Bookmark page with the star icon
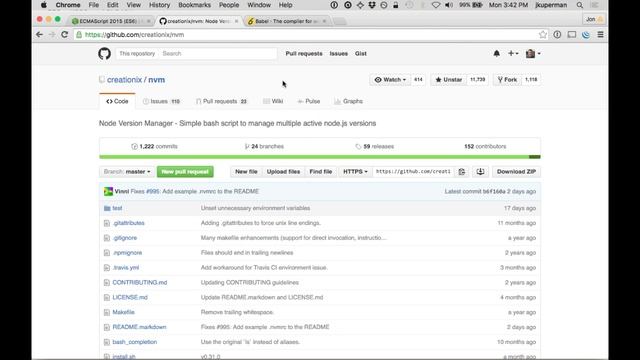Image resolution: width=640 pixels, height=360 pixels. coord(543,35)
